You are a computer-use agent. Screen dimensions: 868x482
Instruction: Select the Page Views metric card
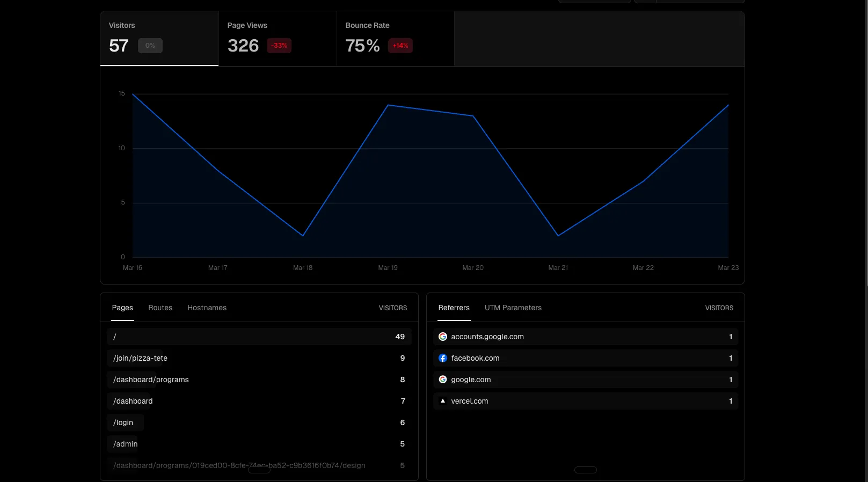(x=278, y=39)
